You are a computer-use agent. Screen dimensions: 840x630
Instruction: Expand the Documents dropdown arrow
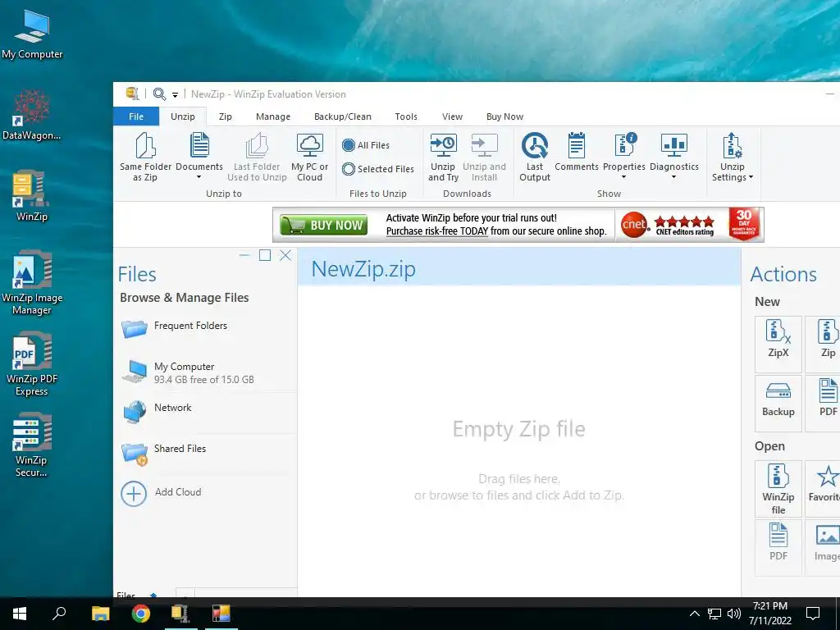click(199, 177)
